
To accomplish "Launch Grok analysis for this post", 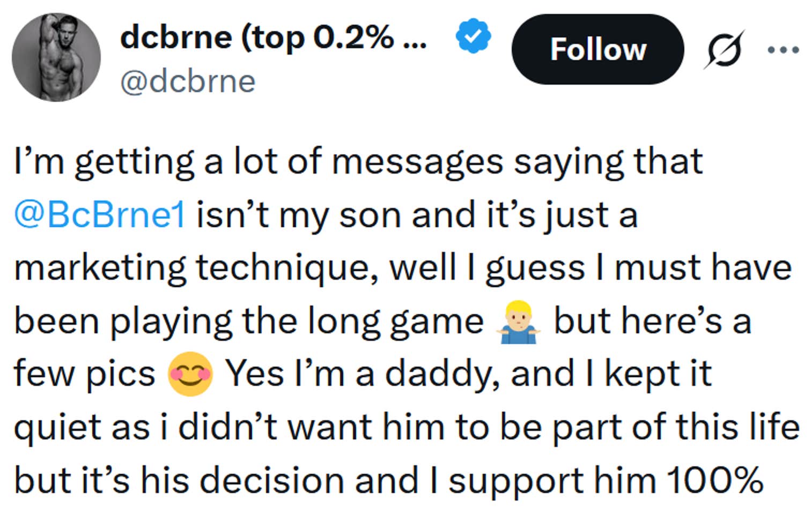I will [x=724, y=49].
